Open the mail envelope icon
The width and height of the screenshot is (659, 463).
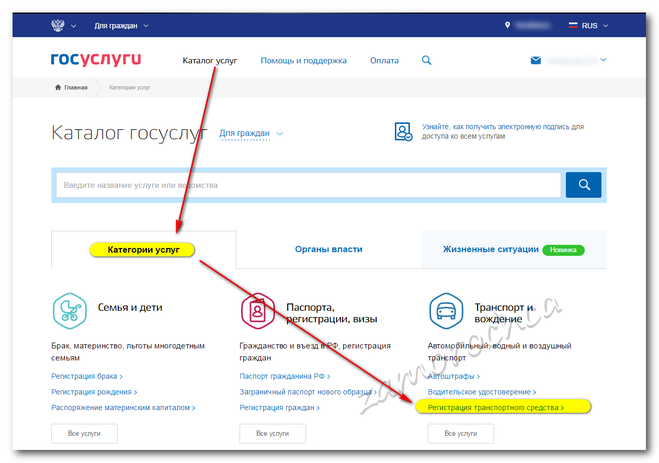(x=536, y=61)
